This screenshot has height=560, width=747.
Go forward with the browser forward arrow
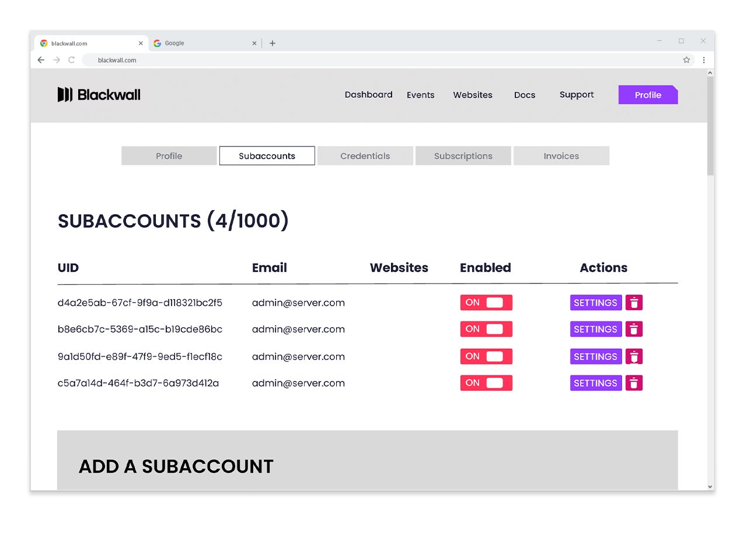[57, 60]
